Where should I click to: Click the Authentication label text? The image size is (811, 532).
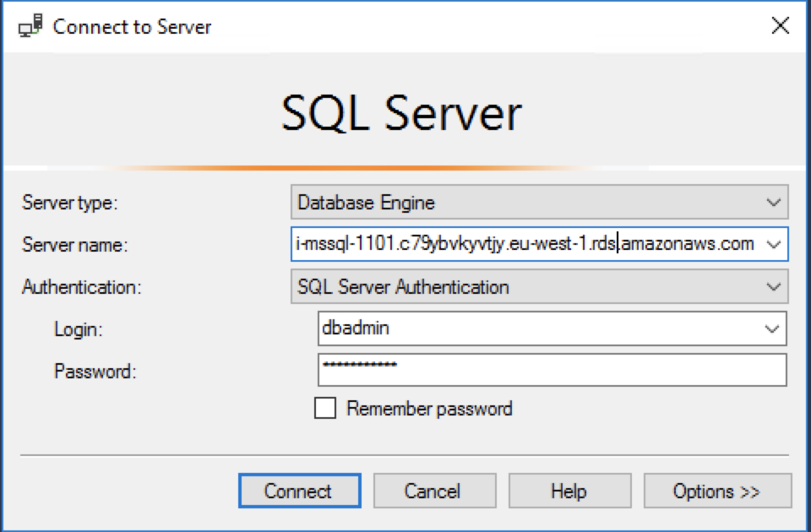pos(80,287)
